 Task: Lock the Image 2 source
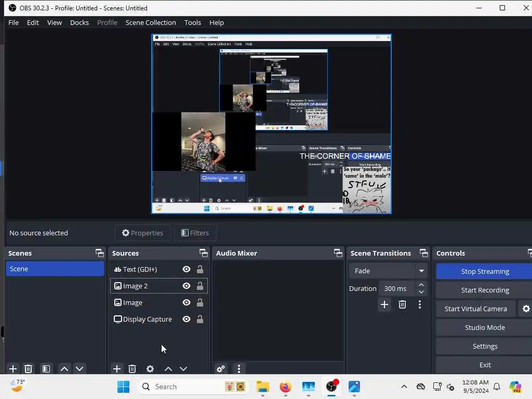(x=200, y=286)
